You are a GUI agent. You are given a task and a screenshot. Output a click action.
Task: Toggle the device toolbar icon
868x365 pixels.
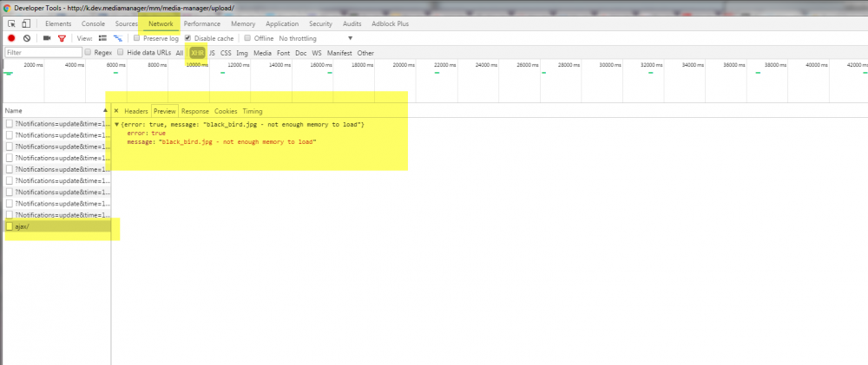tap(26, 23)
